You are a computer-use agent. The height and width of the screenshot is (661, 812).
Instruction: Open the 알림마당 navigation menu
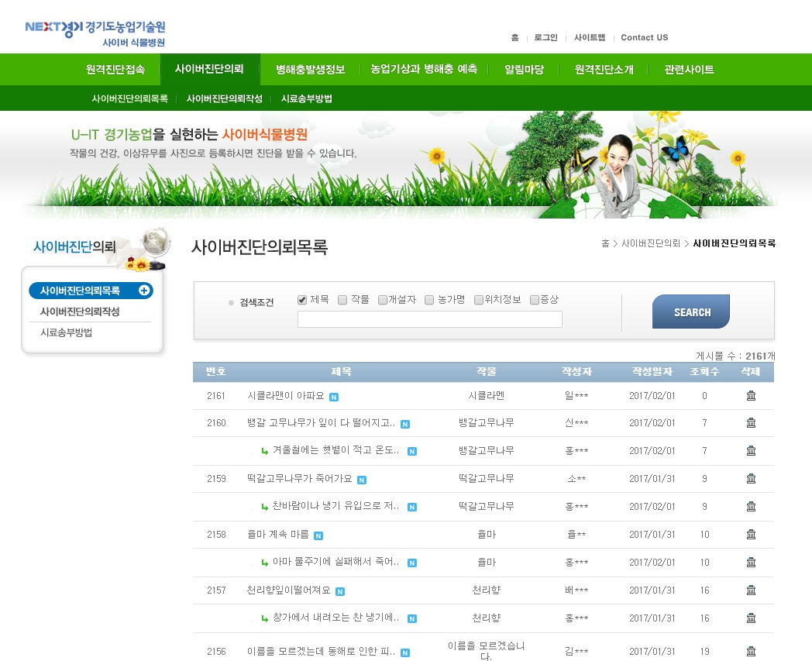pos(524,70)
